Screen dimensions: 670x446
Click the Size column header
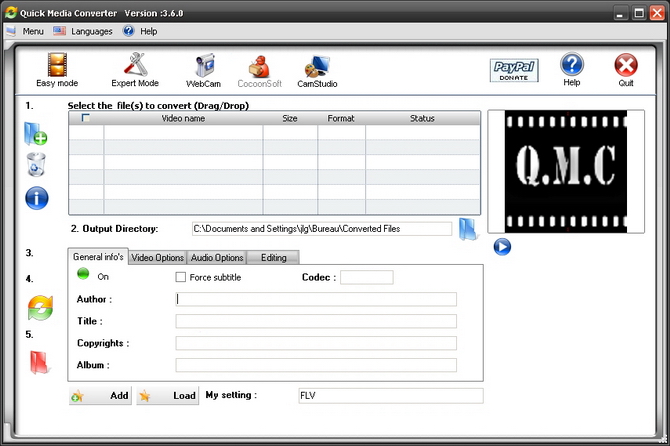290,118
